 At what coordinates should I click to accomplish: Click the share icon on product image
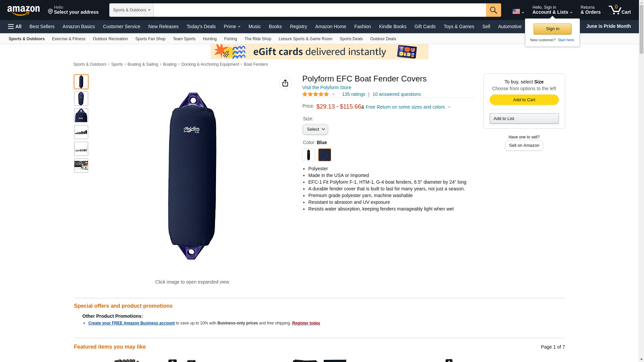coord(285,83)
